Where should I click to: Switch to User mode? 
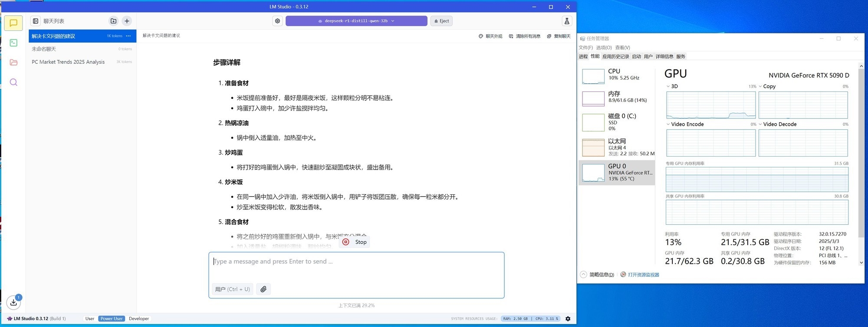pyautogui.click(x=90, y=319)
